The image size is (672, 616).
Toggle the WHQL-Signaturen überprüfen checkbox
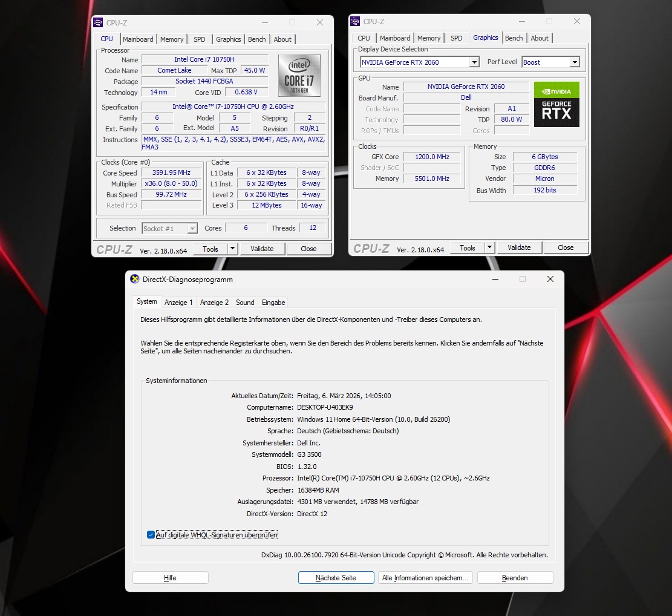[x=151, y=534]
